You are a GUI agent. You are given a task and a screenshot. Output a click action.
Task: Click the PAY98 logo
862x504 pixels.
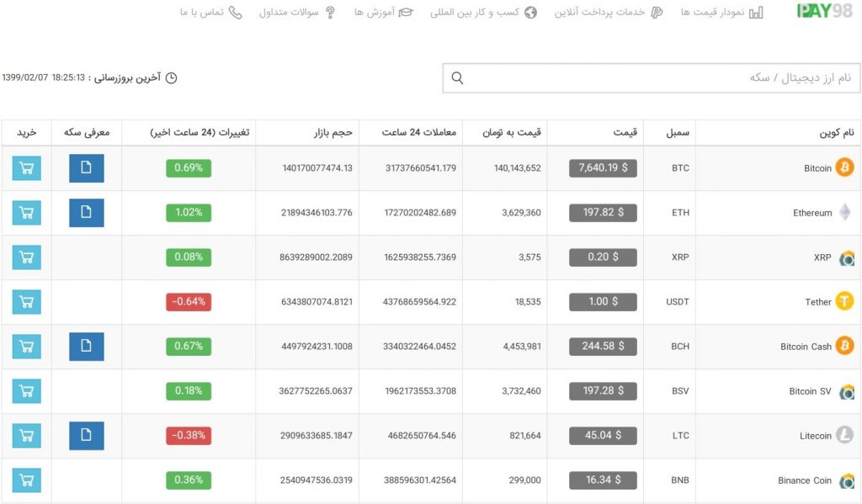(825, 11)
